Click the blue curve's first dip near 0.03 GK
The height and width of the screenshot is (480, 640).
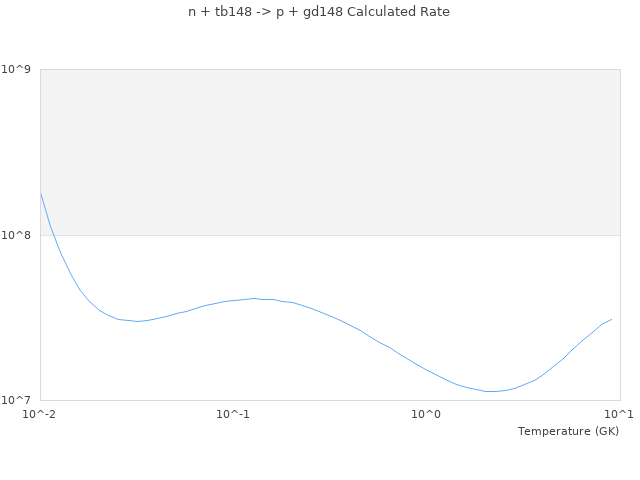coord(137,321)
